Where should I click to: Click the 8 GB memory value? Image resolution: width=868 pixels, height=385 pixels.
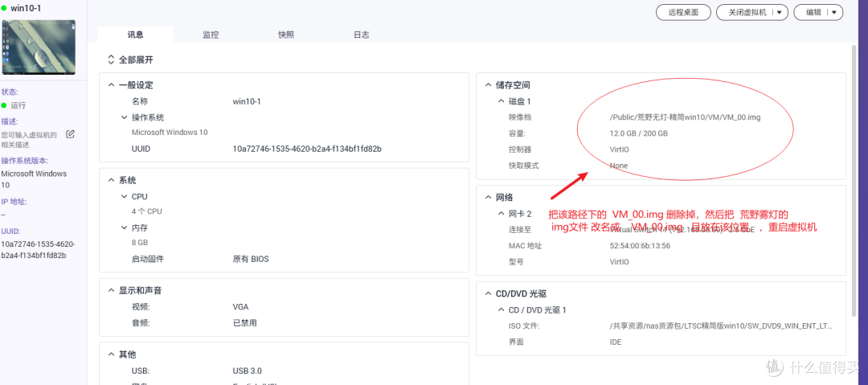coord(140,243)
